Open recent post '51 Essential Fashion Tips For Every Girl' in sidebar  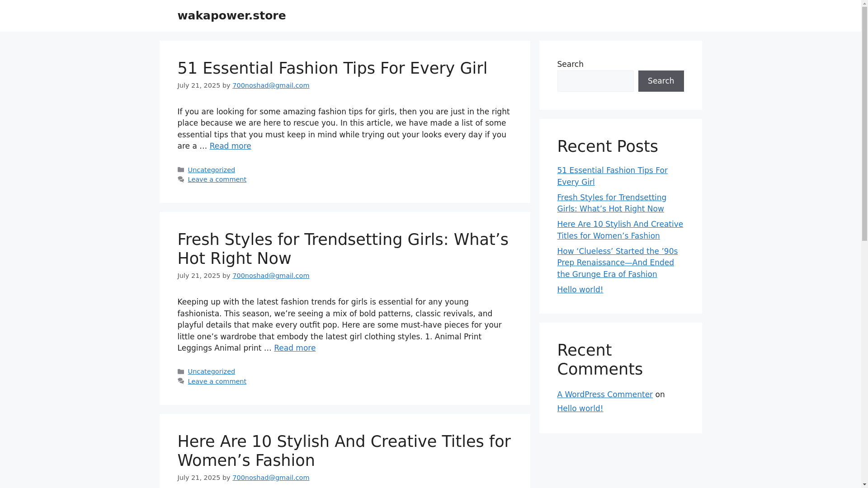tap(612, 176)
